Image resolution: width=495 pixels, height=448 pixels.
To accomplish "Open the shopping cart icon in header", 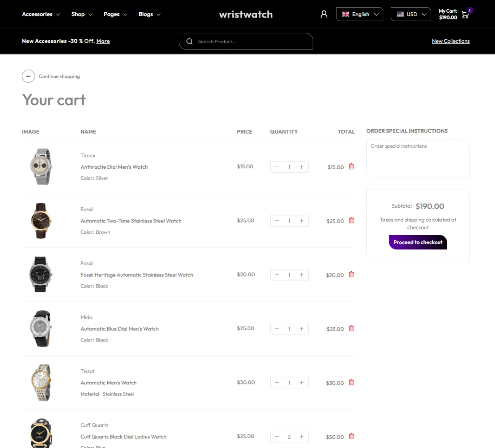I will [x=465, y=15].
